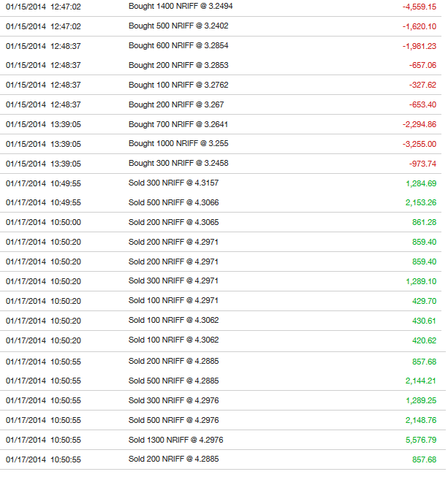
Task: Click "Sold 1300 NRIFF @ 4.2976" entry
Action: click(x=174, y=440)
